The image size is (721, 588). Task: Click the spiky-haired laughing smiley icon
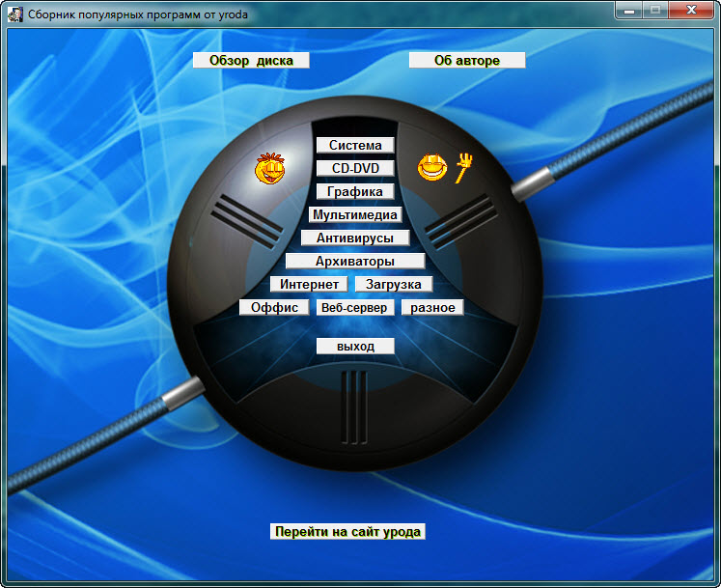tap(270, 169)
